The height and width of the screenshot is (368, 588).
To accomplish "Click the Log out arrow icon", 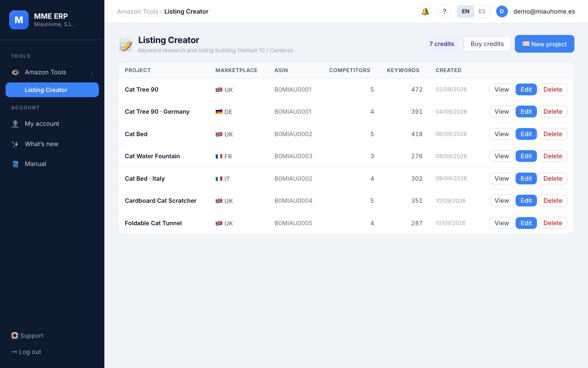I will [x=14, y=352].
